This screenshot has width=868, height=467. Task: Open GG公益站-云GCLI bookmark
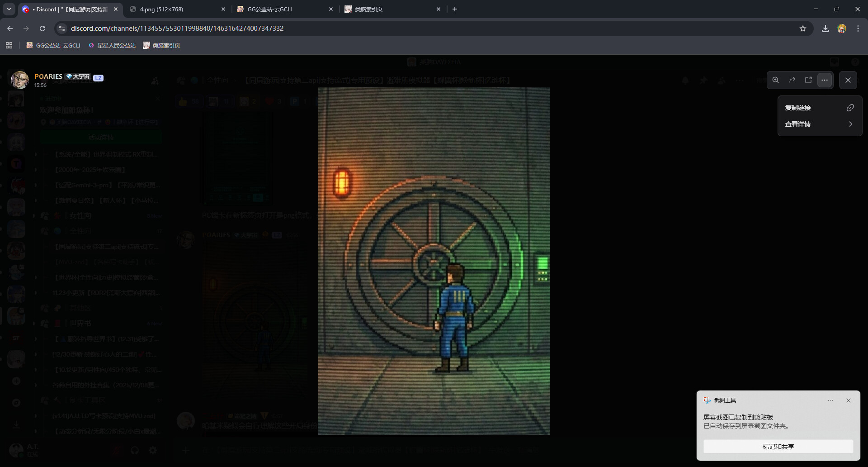tap(53, 45)
